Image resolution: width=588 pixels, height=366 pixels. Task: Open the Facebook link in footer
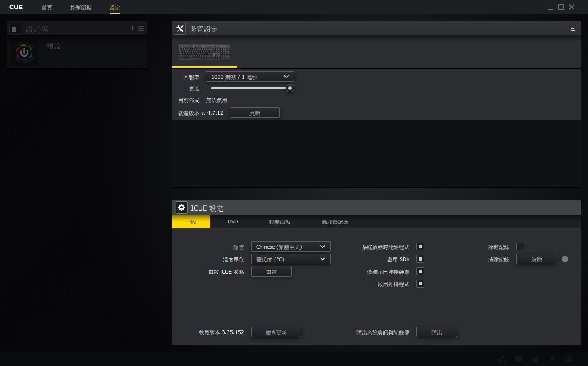pyautogui.click(x=552, y=359)
